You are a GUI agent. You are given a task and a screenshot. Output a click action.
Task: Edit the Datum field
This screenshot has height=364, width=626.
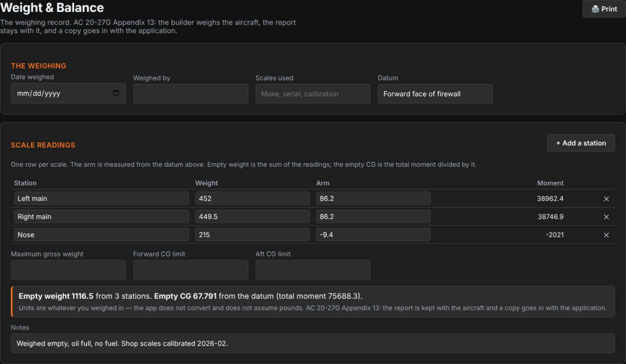[435, 94]
